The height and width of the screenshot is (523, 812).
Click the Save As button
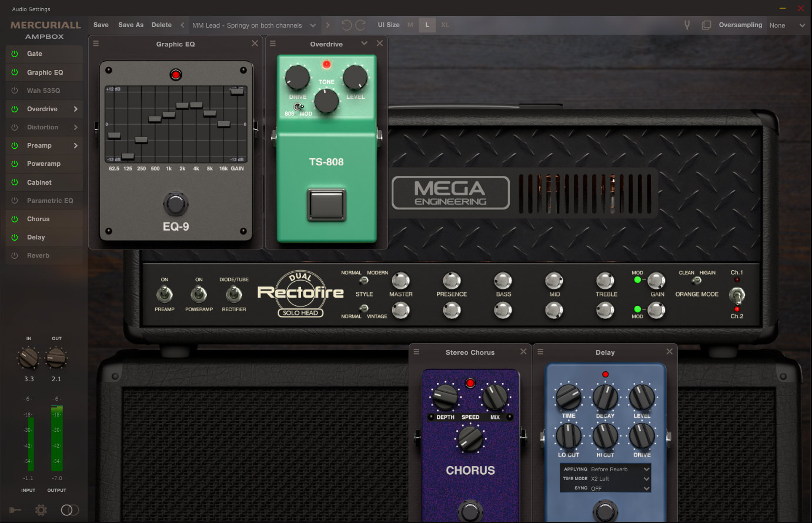click(x=131, y=25)
